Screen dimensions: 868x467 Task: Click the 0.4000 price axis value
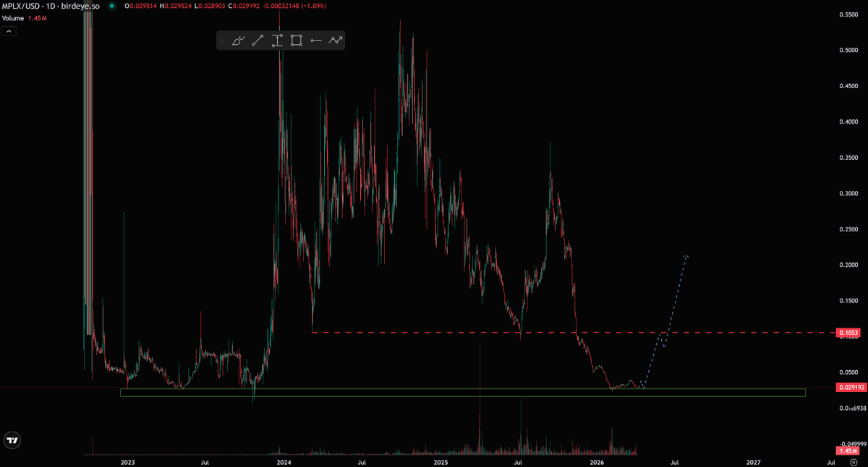point(848,121)
